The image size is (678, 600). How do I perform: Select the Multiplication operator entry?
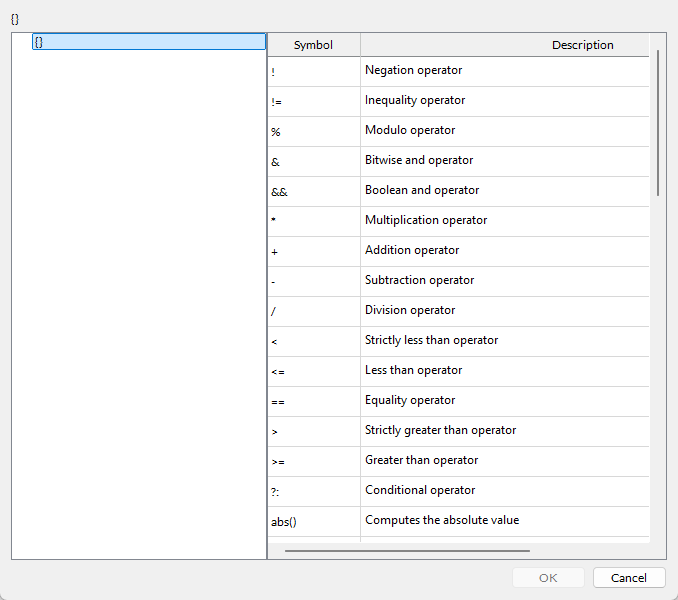click(425, 221)
